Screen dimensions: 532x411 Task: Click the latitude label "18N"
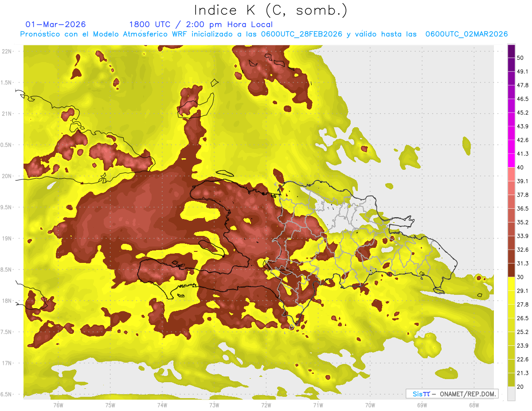[x=8, y=301]
